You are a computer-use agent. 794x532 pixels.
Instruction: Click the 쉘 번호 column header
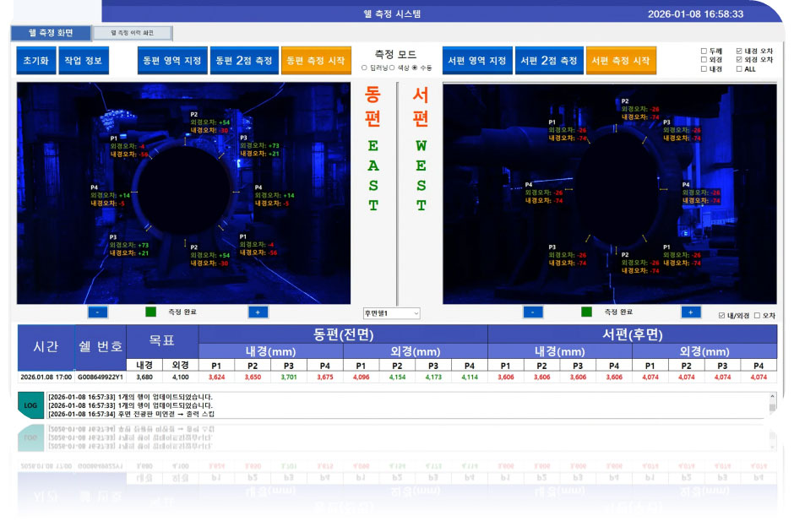point(101,347)
